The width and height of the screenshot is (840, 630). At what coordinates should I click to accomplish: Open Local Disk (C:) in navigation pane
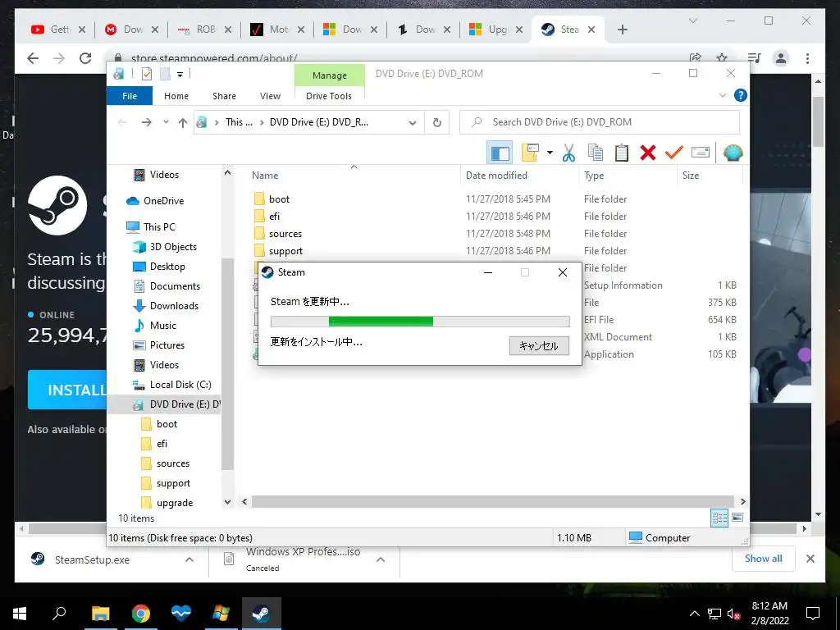click(x=180, y=385)
